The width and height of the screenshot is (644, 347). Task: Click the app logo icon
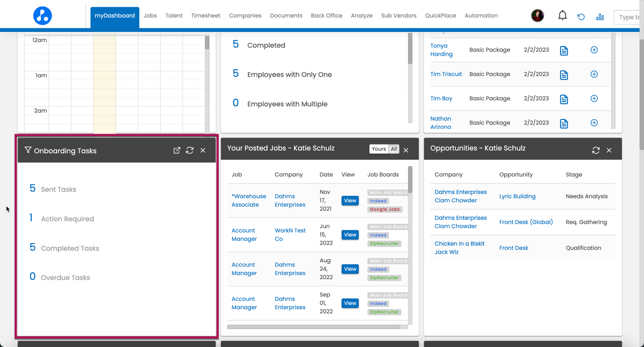click(x=43, y=15)
